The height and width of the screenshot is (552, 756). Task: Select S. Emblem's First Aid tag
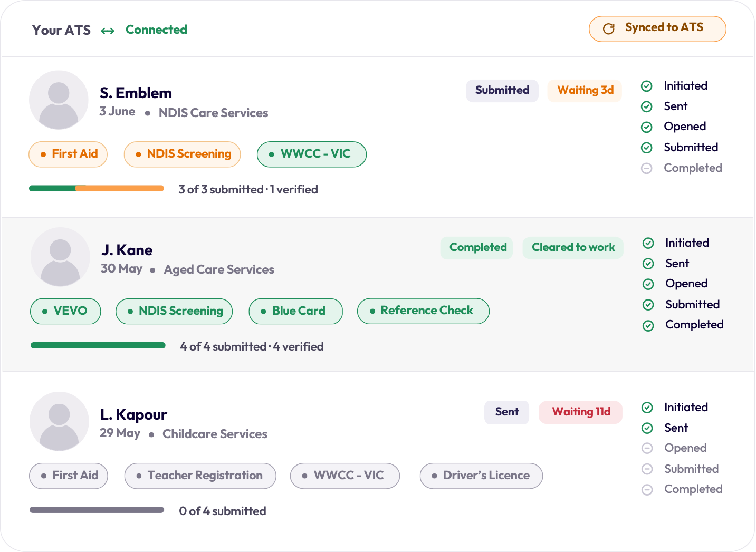pos(68,154)
